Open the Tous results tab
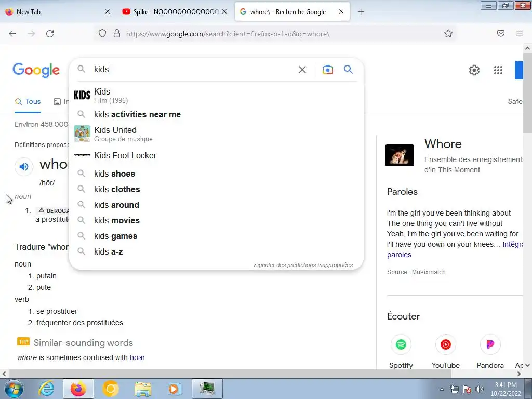 pos(28,101)
